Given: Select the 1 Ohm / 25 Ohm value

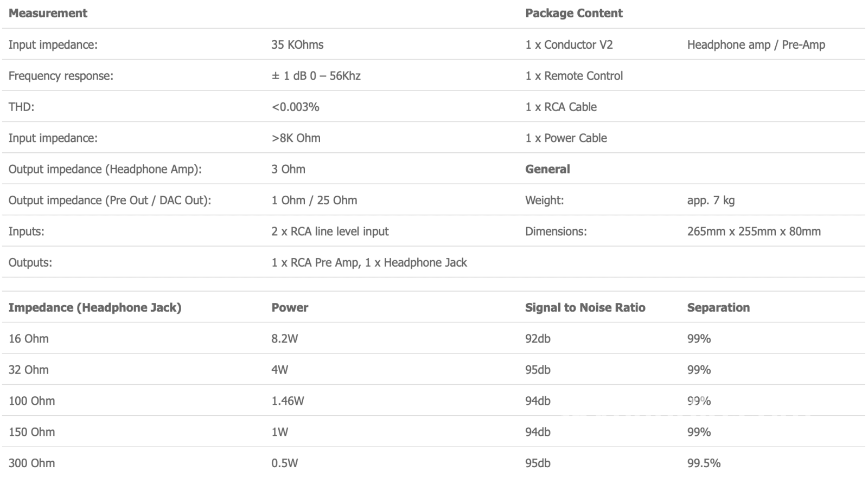Looking at the screenshot, I should [314, 201].
